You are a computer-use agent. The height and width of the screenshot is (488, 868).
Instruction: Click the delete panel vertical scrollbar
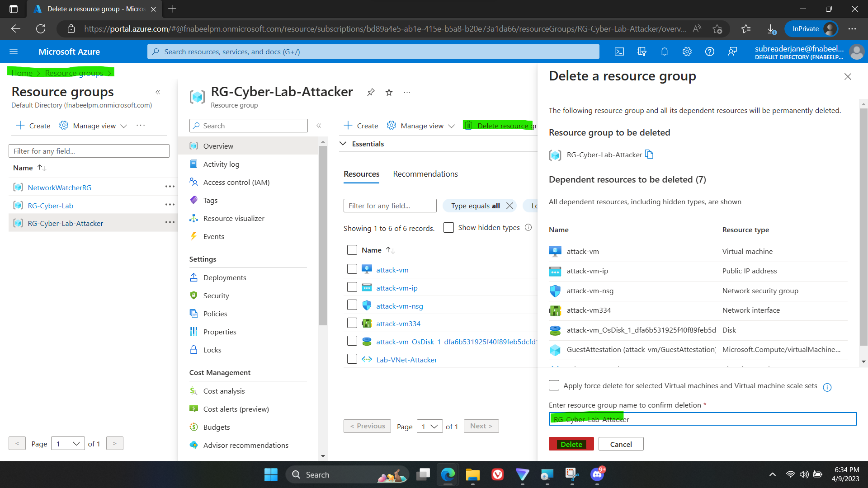pyautogui.click(x=863, y=226)
